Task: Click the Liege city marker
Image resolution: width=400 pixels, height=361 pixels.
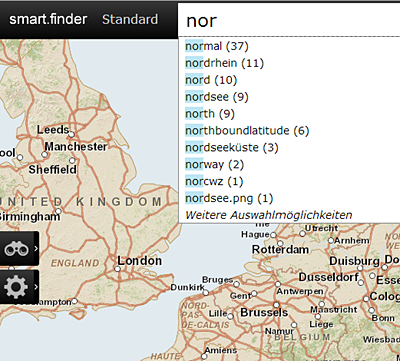Action: coord(318,316)
